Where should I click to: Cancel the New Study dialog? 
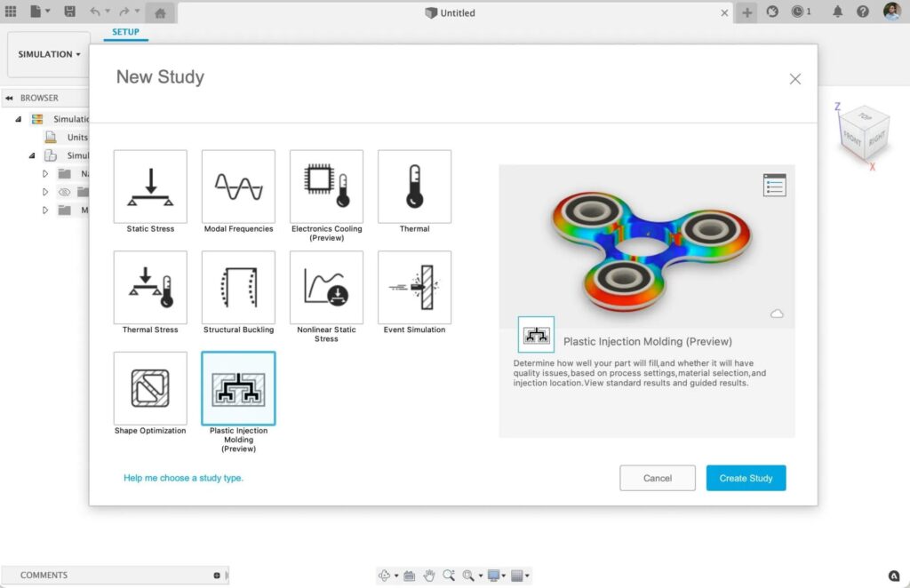(658, 478)
